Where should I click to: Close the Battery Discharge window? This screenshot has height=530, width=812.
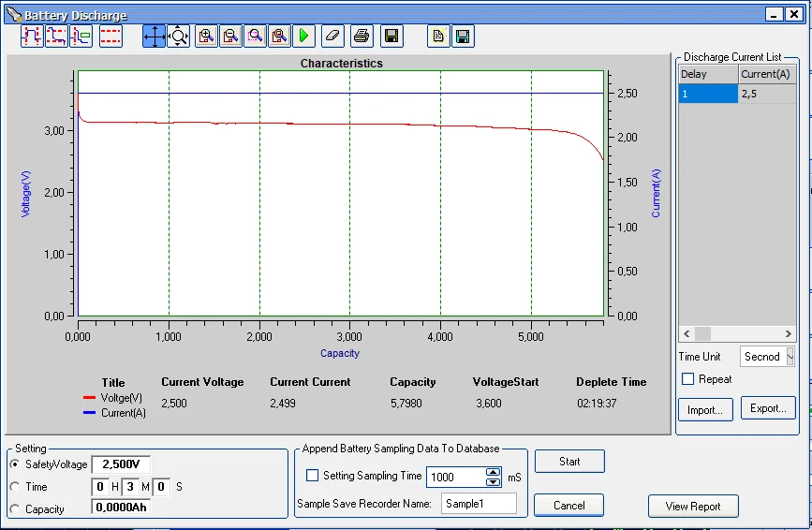(x=794, y=14)
